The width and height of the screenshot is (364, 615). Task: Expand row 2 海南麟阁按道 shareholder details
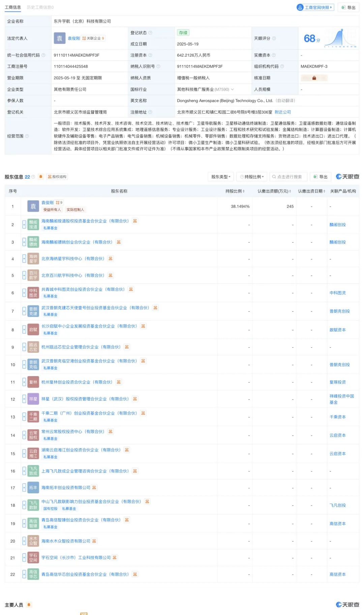click(x=24, y=224)
